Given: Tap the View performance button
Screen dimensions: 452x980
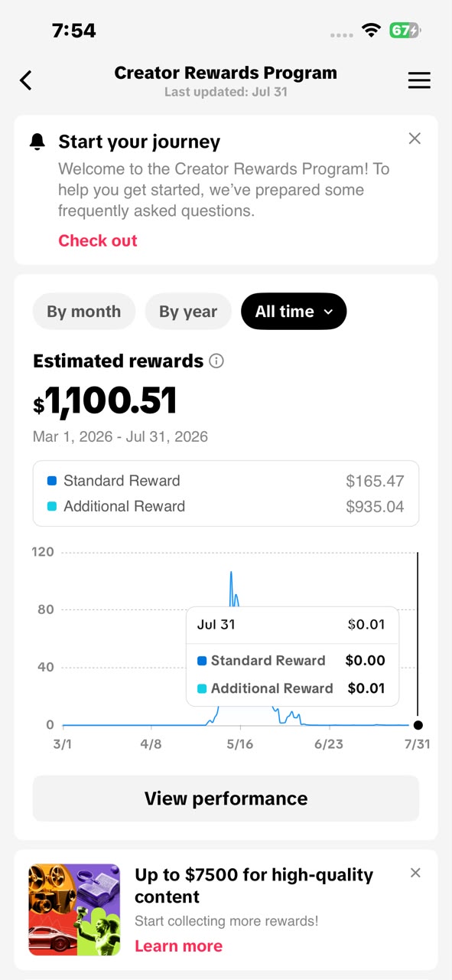Looking at the screenshot, I should click(x=226, y=799).
